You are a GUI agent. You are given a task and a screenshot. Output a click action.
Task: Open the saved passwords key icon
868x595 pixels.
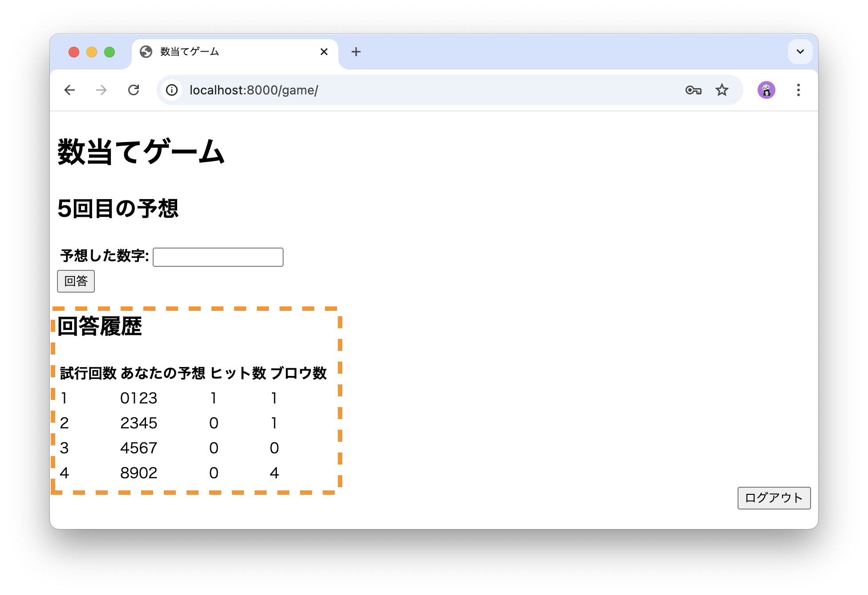point(694,90)
